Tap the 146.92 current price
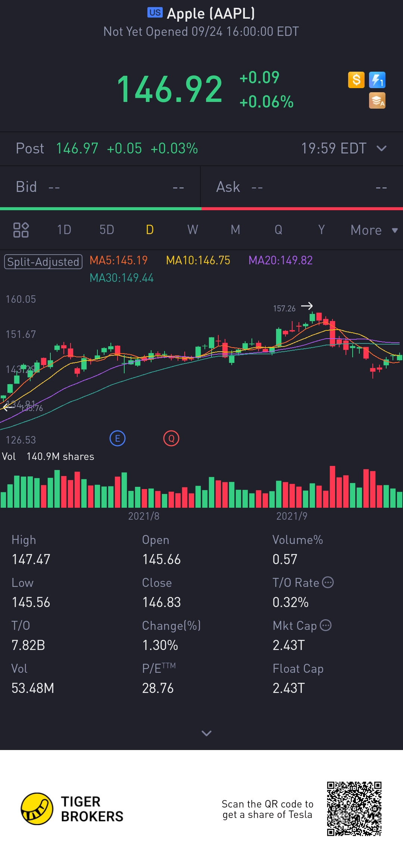The width and height of the screenshot is (403, 868). [x=170, y=89]
